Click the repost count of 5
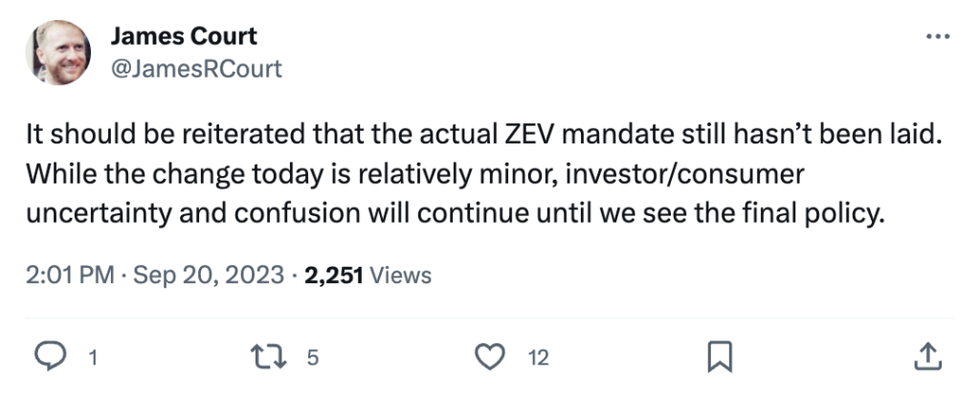Screen dimensions: 980x394 (x=312, y=359)
